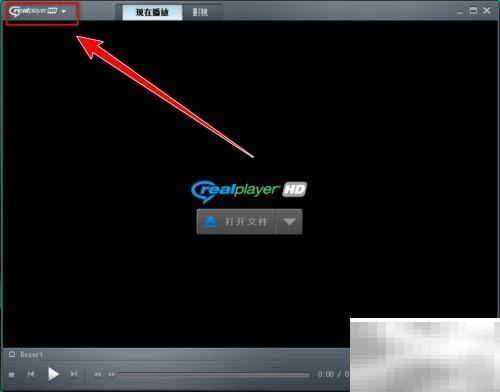Click on the playback seek bar
The height and width of the screenshot is (392, 500).
[214, 375]
